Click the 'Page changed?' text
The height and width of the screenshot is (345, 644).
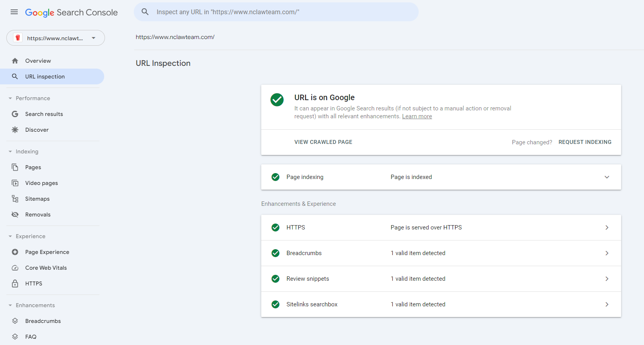pos(532,142)
